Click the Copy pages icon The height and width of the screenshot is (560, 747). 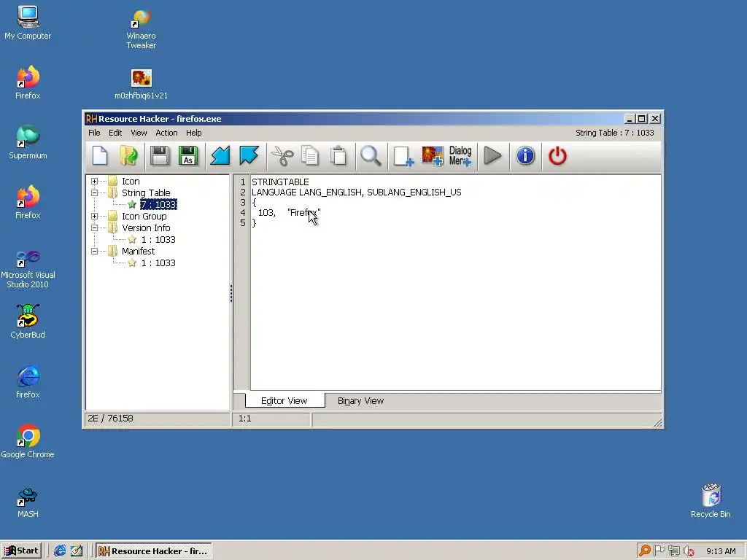click(x=310, y=156)
